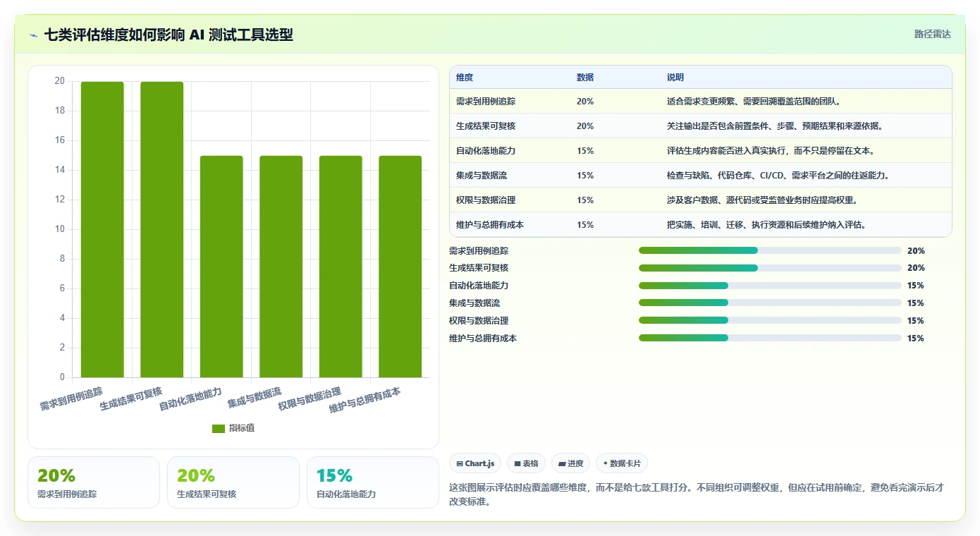This screenshot has height=536, width=980.
Task: Click the page title 七类评估维度如何影响 AI 测试工具选型
Action: pyautogui.click(x=169, y=35)
